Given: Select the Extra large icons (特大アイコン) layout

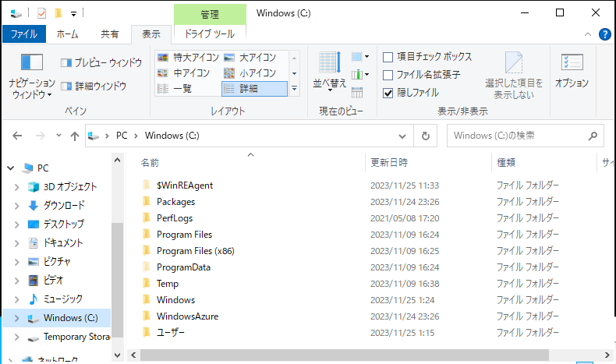Looking at the screenshot, I should point(188,58).
